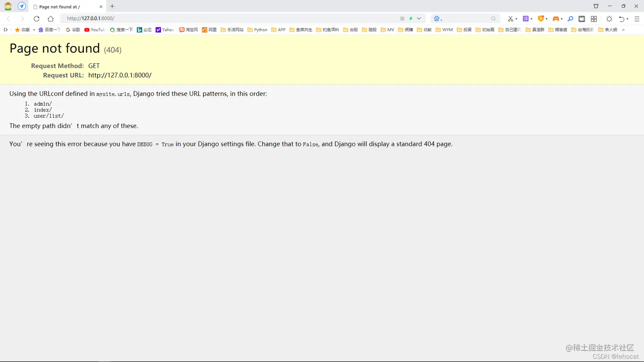Screen dimensions: 644x362
Task: Close the 'Page not found at /' tab
Action: tap(101, 7)
